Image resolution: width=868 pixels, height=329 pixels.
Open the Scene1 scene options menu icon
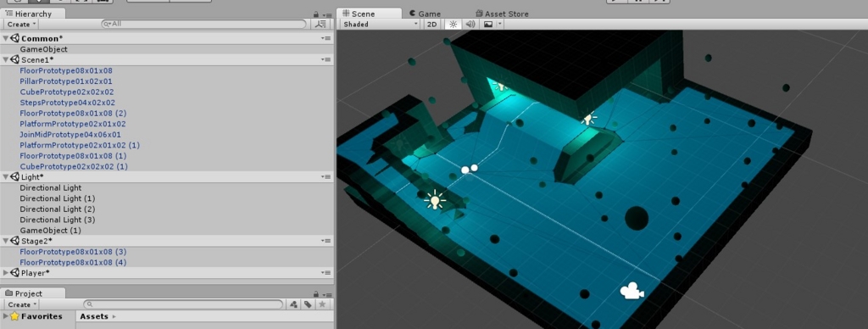tap(326, 60)
